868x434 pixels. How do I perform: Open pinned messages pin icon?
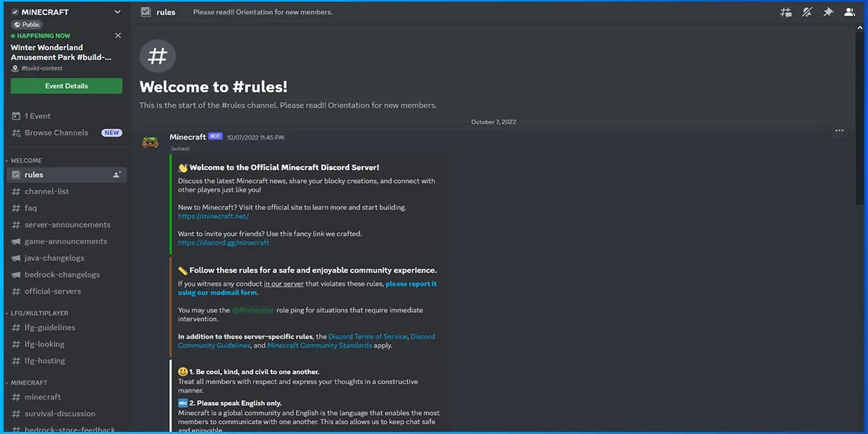828,12
